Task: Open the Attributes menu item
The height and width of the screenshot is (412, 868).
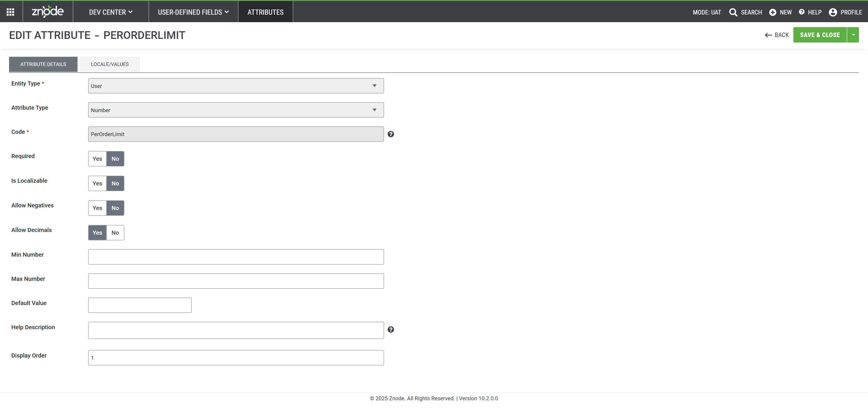Action: point(265,12)
